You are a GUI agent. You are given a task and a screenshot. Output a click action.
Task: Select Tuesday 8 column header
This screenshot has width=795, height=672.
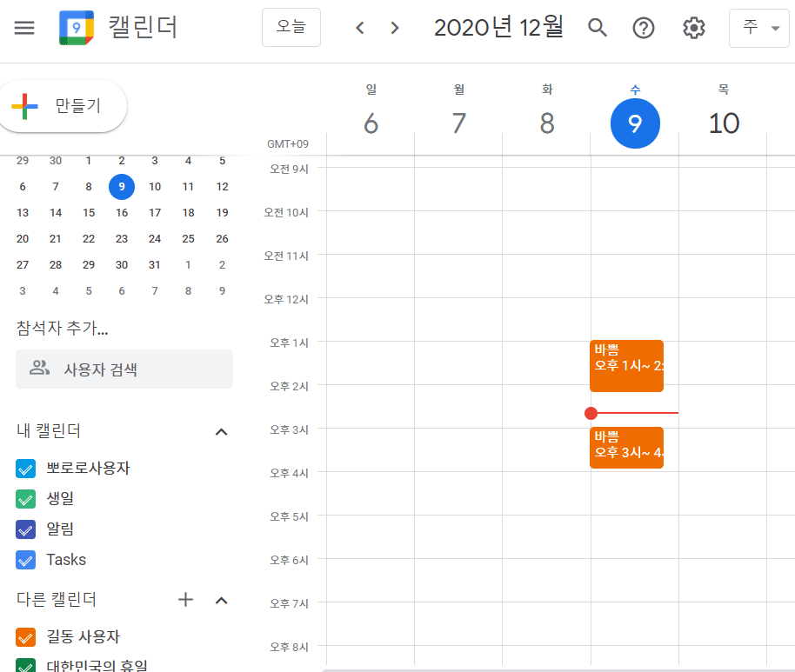[547, 123]
